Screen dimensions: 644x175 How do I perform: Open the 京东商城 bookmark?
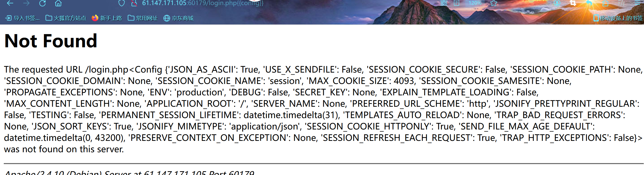click(x=178, y=18)
